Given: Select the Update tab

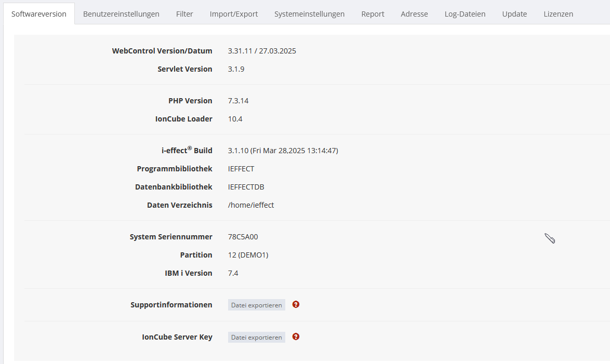Looking at the screenshot, I should click(514, 14).
